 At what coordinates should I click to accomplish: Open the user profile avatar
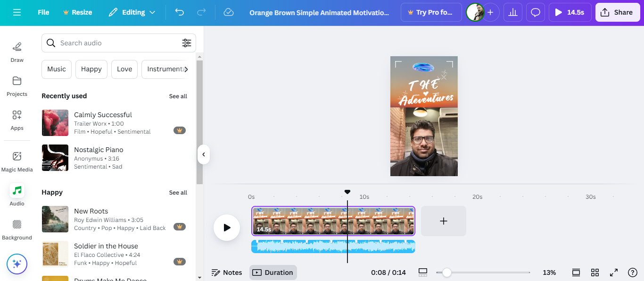point(474,12)
